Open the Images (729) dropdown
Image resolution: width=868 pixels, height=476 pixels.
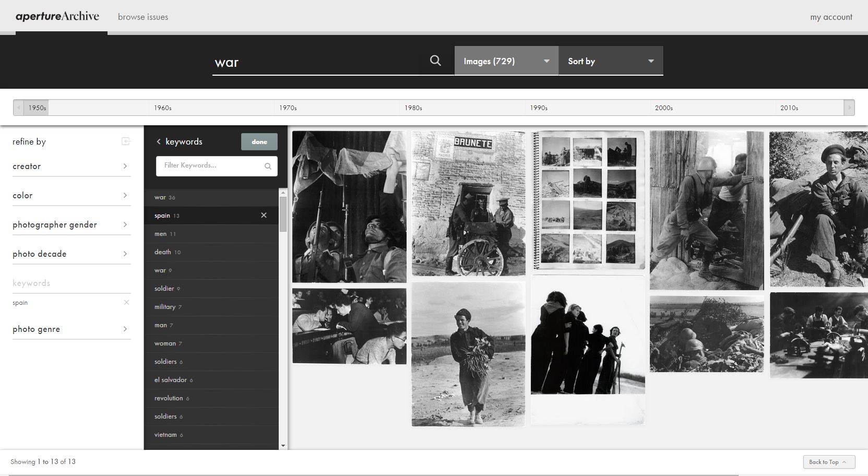[x=506, y=61]
